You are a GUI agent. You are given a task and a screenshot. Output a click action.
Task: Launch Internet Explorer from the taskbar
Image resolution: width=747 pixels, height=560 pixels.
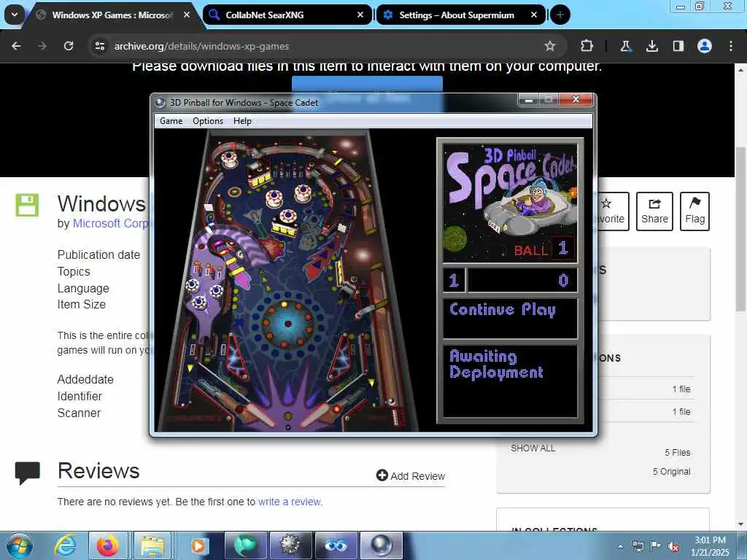point(65,545)
